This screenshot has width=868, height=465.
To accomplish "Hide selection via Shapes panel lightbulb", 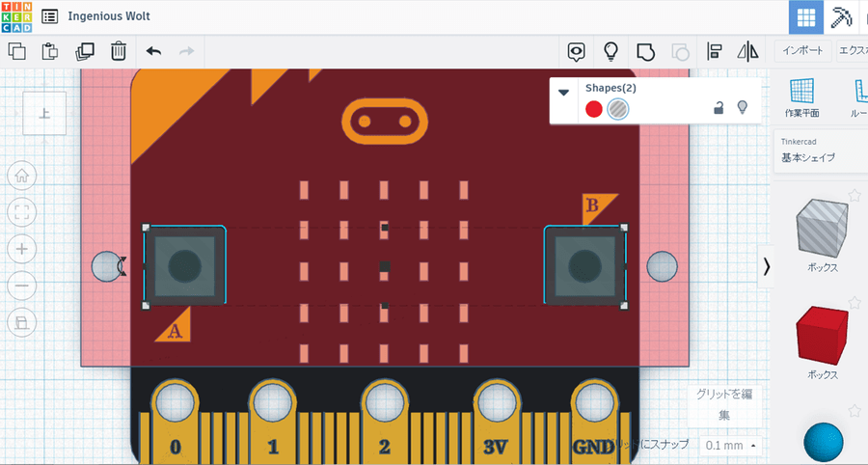I will coord(743,107).
